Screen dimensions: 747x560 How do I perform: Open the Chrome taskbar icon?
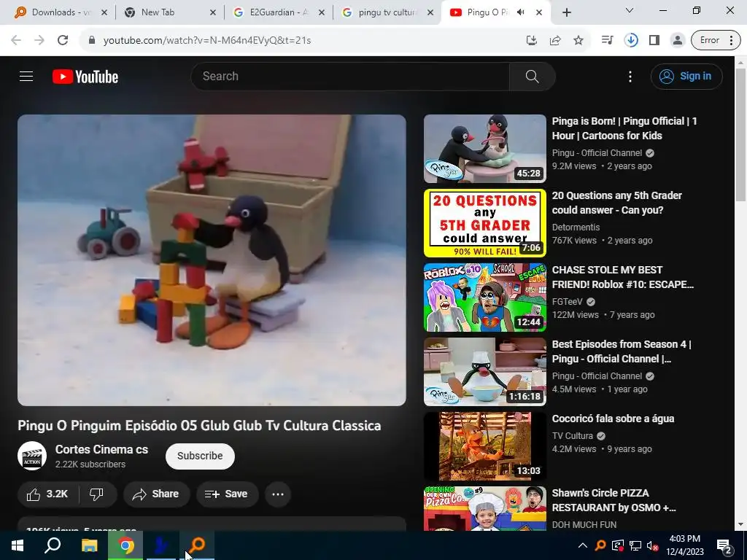125,545
